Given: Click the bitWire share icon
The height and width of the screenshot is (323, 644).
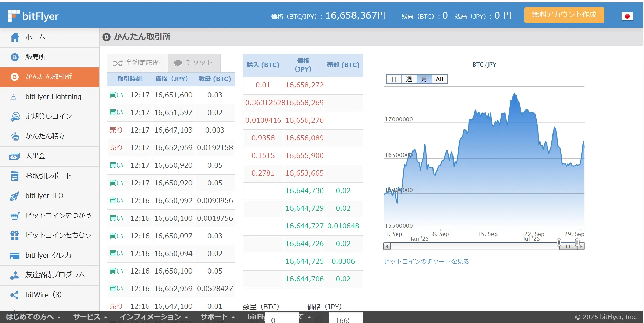Looking at the screenshot, I should [15, 295].
